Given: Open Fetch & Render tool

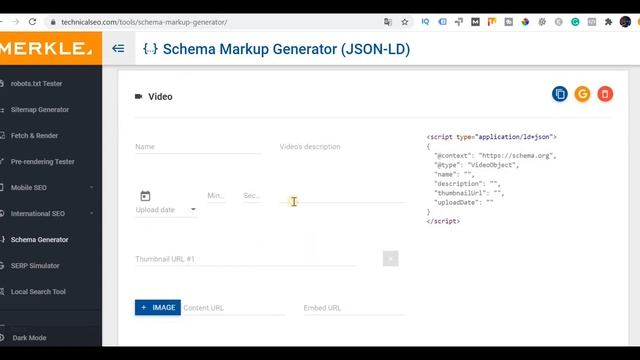Looking at the screenshot, I should 34,136.
